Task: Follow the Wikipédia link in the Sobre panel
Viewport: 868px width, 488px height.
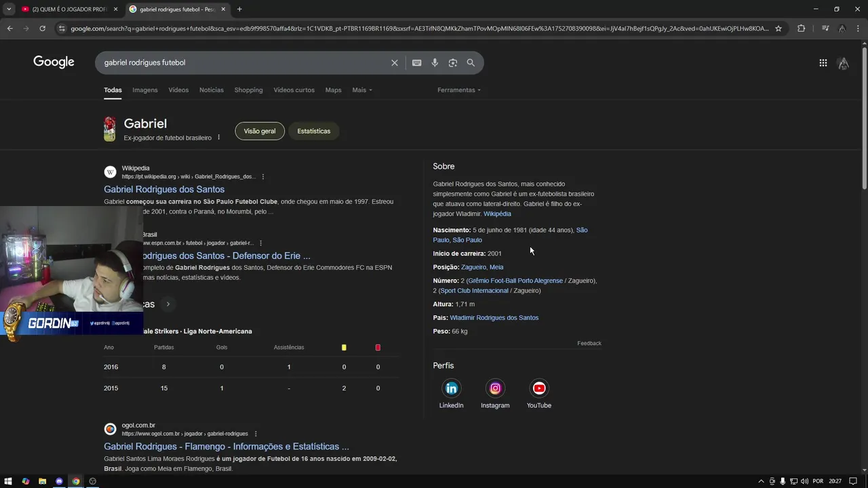Action: (497, 213)
